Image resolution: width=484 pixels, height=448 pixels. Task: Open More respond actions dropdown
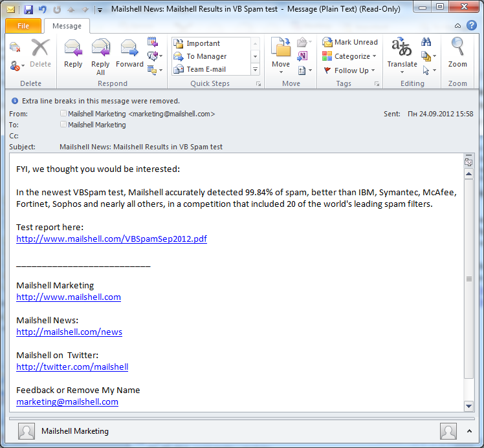click(x=155, y=70)
